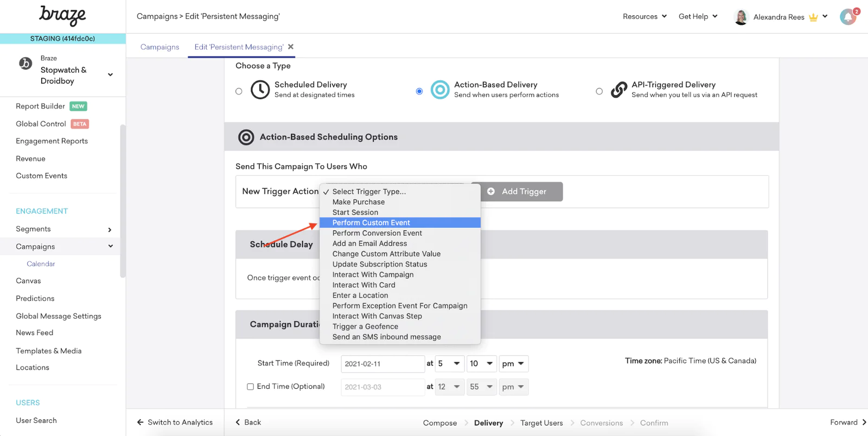The width and height of the screenshot is (868, 436).
Task: Choose Add an Email Address trigger
Action: click(x=400, y=243)
